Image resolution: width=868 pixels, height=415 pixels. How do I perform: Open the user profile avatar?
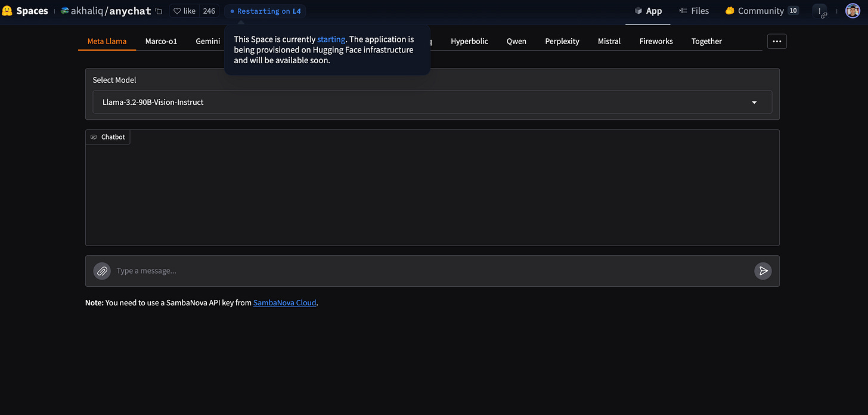[852, 11]
